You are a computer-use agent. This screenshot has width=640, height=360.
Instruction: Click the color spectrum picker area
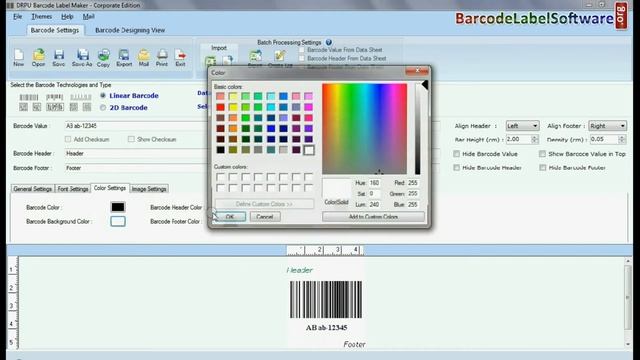364,129
